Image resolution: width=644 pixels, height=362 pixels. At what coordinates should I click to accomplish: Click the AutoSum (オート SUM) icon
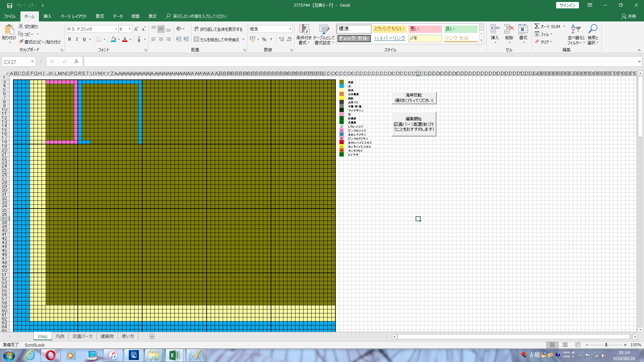coord(537,26)
